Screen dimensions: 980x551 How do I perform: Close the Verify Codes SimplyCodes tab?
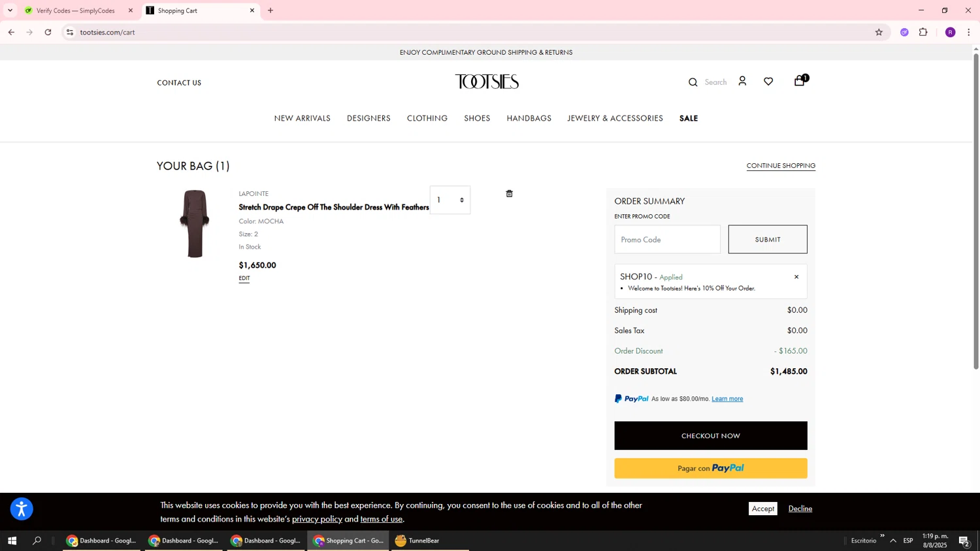tap(131, 10)
